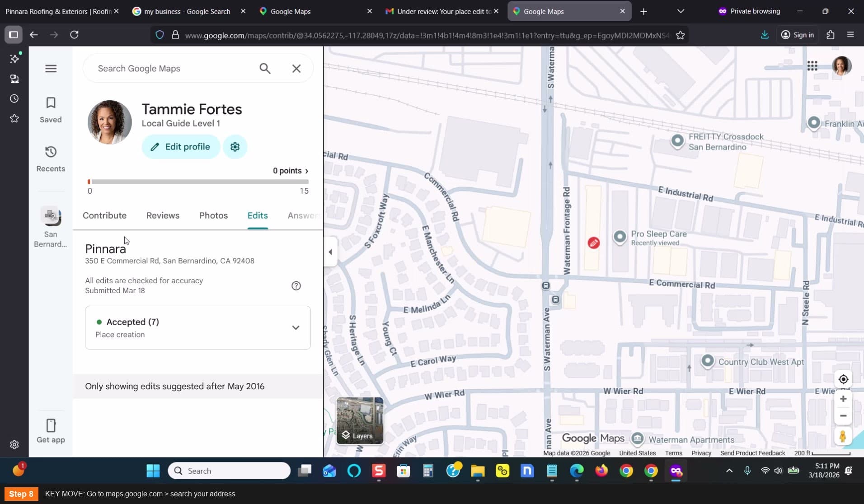The width and height of the screenshot is (864, 504).
Task: Click Get app in the sidebar
Action: click(x=51, y=431)
